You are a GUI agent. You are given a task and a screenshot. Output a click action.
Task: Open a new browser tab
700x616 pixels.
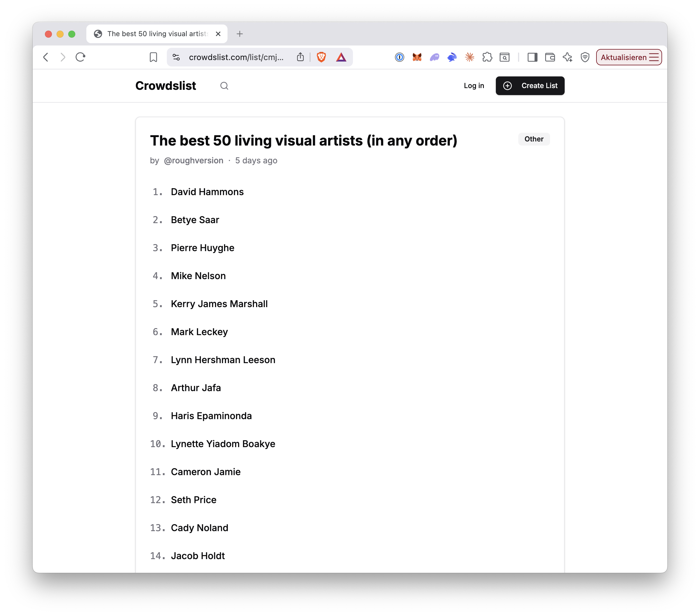tap(239, 34)
